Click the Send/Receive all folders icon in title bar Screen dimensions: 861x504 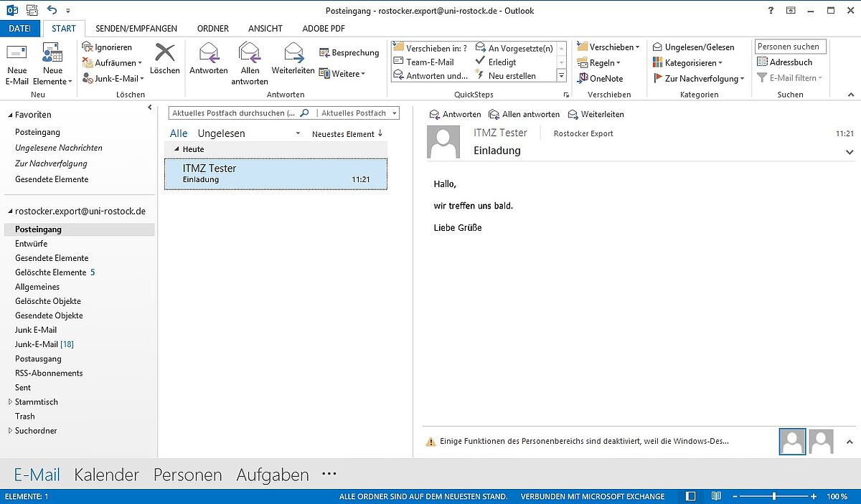(33, 11)
